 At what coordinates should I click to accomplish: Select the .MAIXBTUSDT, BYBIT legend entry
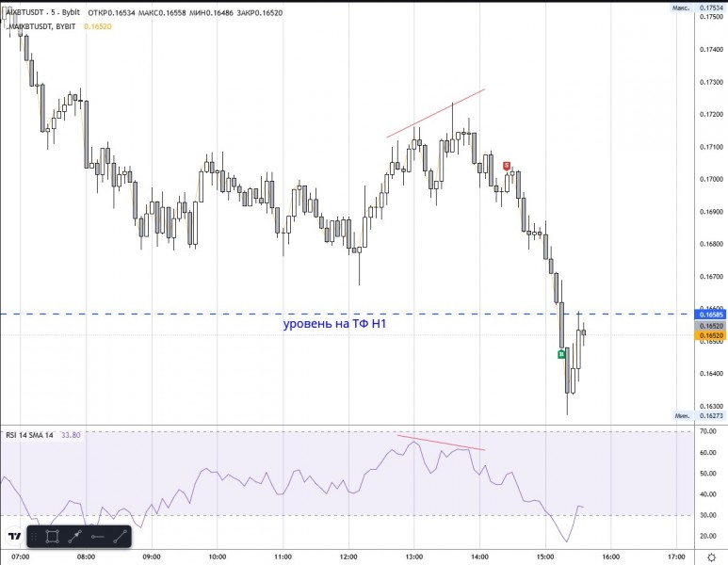pyautogui.click(x=41, y=26)
